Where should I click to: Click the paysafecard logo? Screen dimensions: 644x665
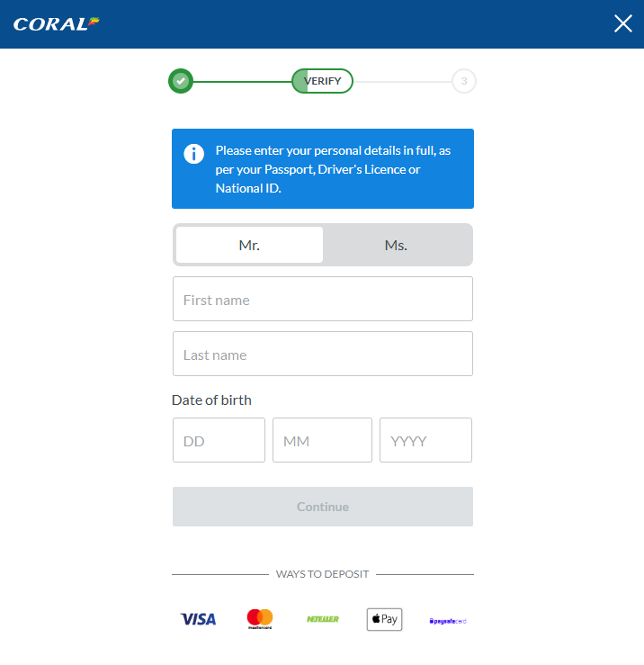tap(447, 620)
